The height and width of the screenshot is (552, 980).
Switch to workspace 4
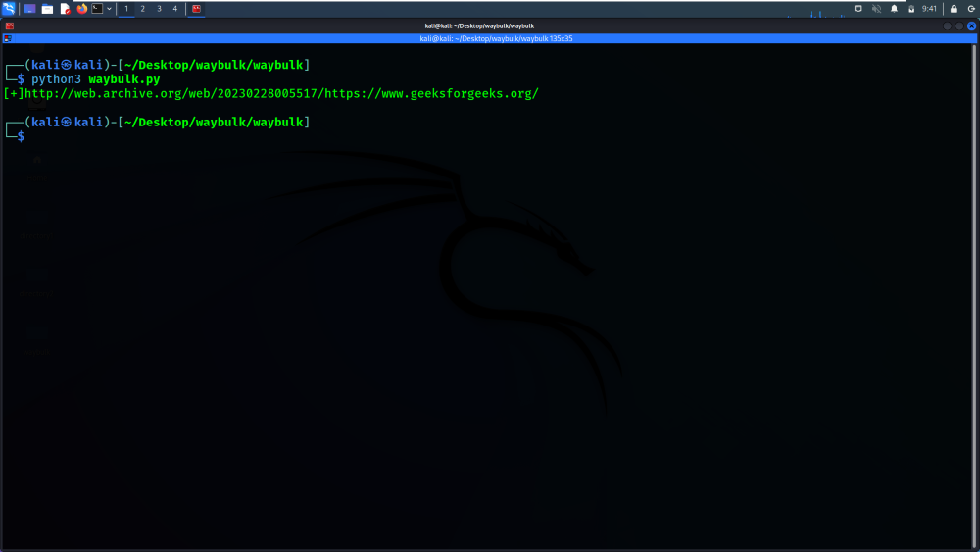tap(175, 9)
